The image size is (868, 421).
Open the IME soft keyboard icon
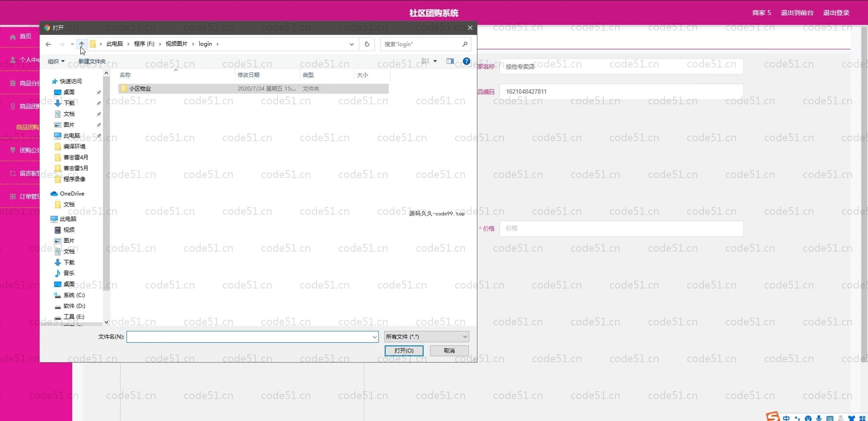tap(830, 418)
